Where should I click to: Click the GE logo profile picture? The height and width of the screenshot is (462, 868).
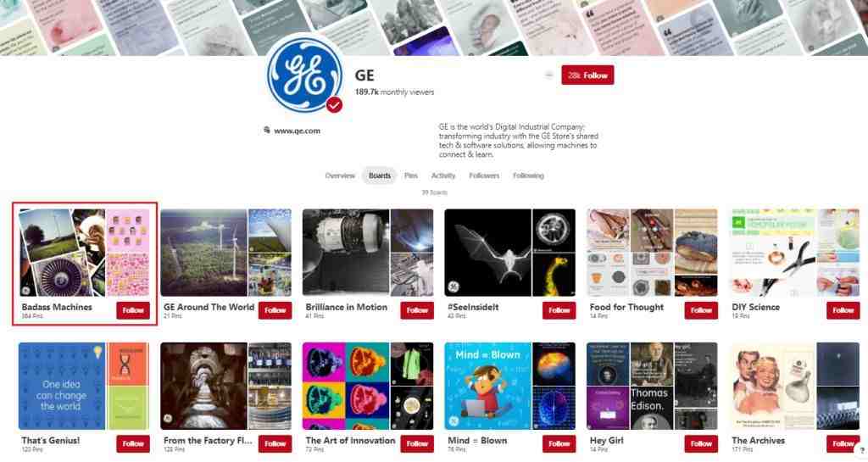point(305,74)
